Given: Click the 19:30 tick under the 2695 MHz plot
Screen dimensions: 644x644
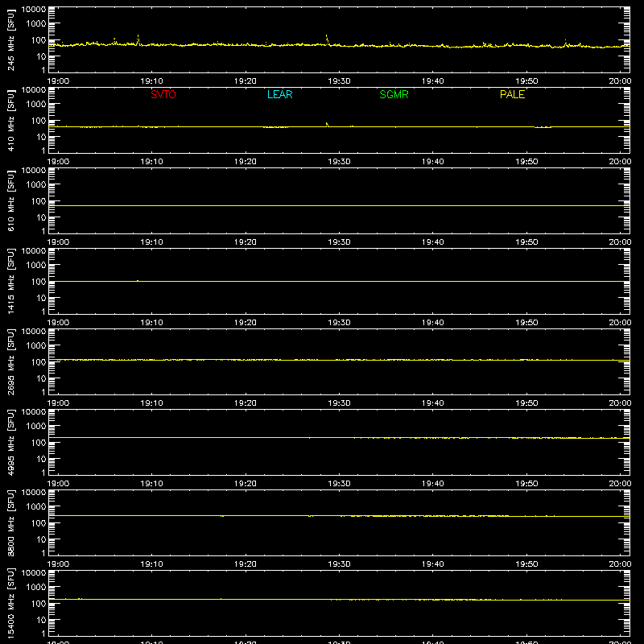Looking at the screenshot, I should tap(339, 403).
